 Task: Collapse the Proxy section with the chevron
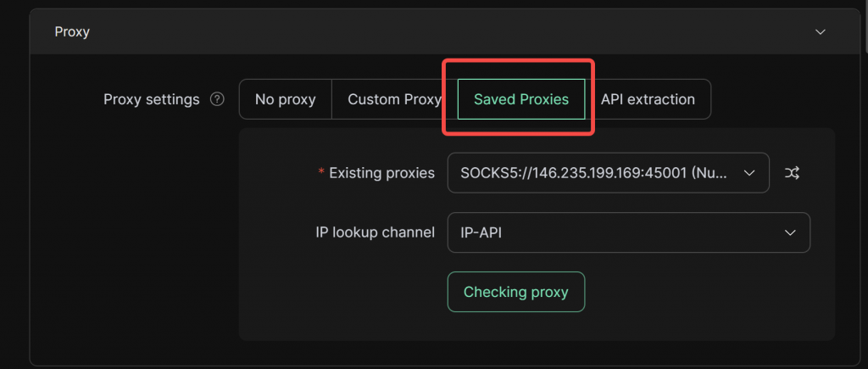coord(820,31)
